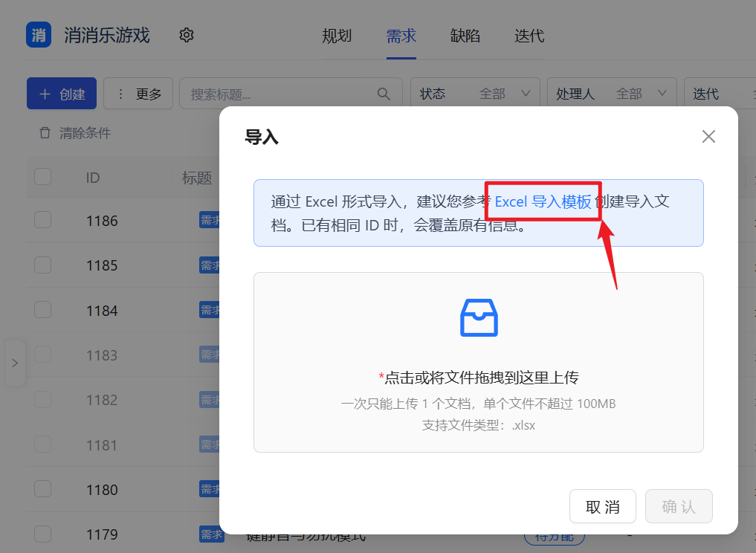Click the search magnifier icon

click(384, 94)
